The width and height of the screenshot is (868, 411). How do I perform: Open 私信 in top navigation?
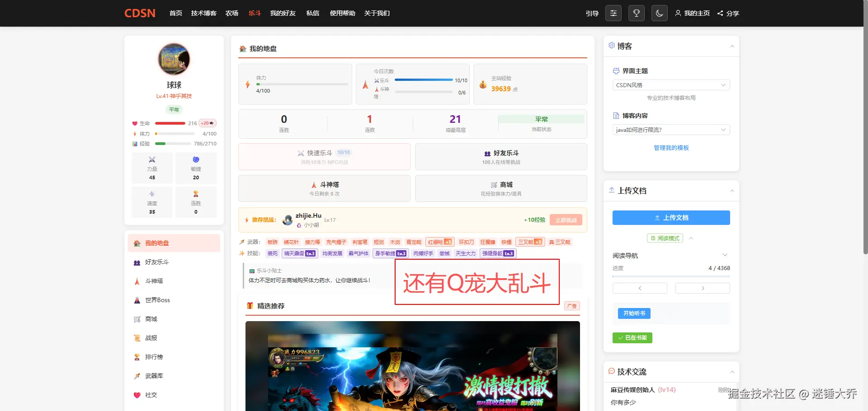tap(313, 13)
